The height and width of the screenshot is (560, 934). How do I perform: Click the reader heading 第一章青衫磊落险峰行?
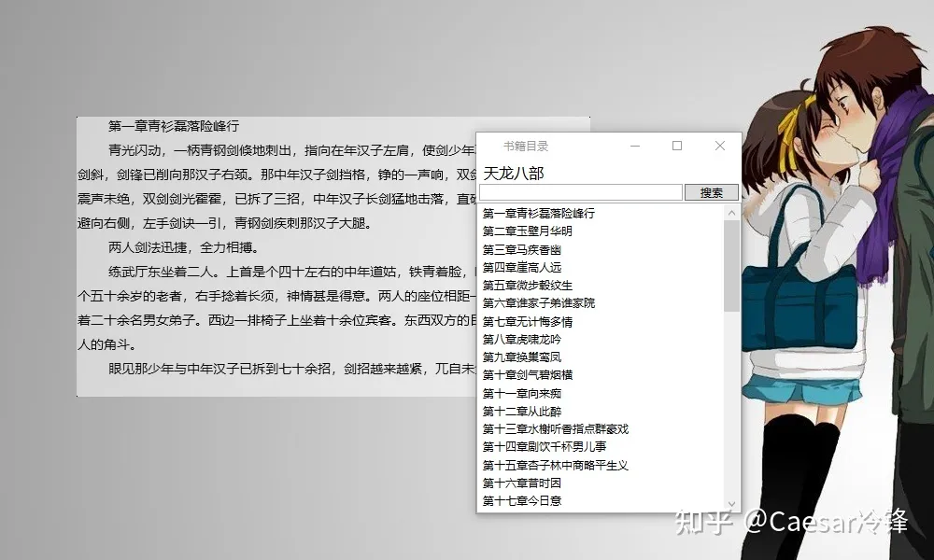click(174, 126)
